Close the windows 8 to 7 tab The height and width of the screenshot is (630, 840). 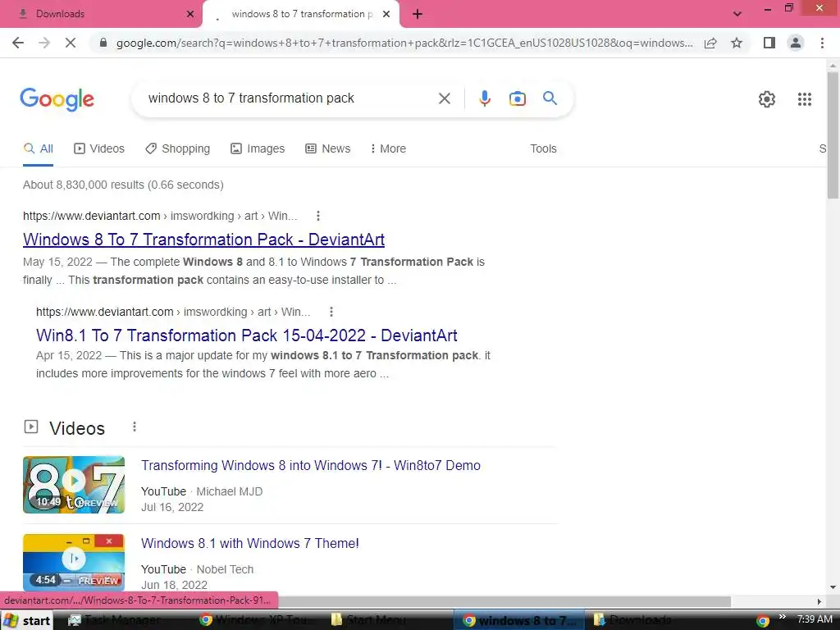(x=386, y=14)
